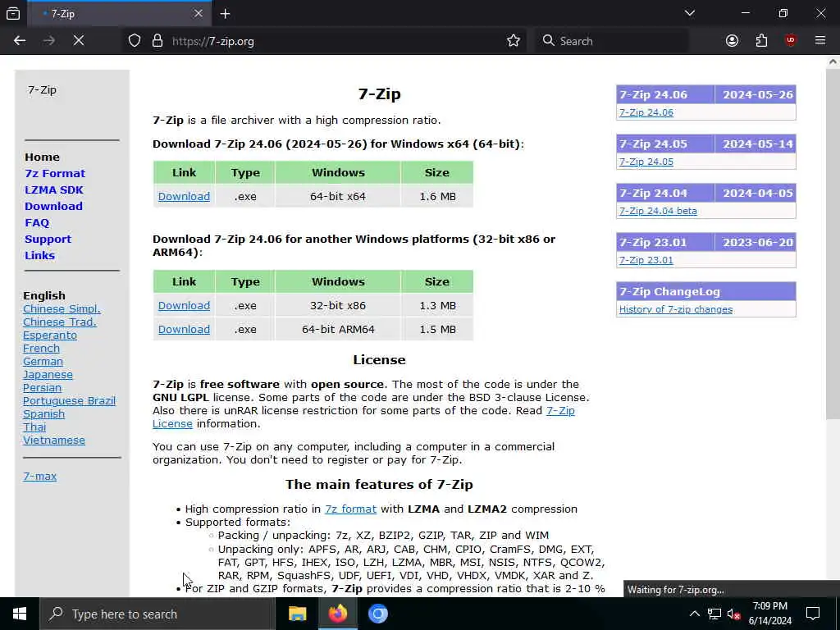Download the 32-bit x86 installer
Screen dimensions: 840x630
pyautogui.click(x=184, y=306)
